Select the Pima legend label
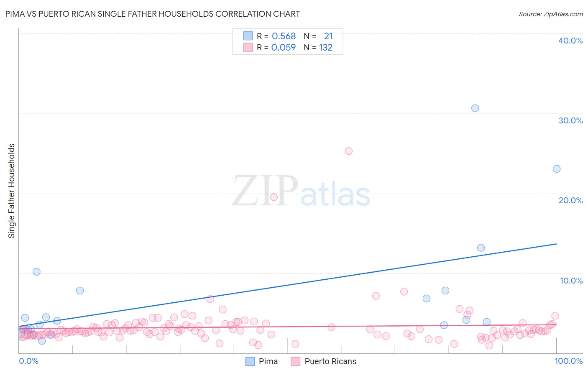Screen dimensions: 588x373 pos(268,361)
